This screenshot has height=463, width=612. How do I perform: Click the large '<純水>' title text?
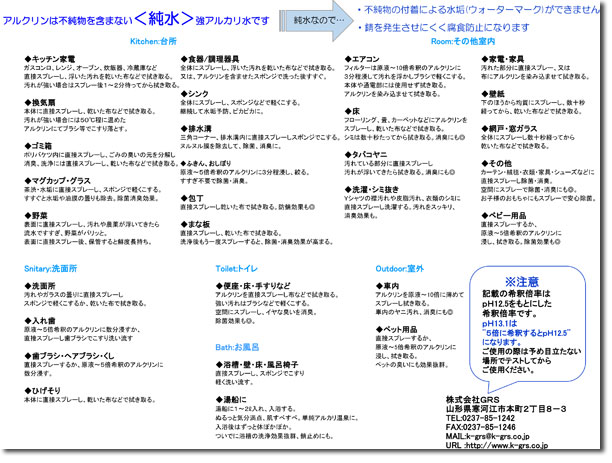(x=164, y=18)
